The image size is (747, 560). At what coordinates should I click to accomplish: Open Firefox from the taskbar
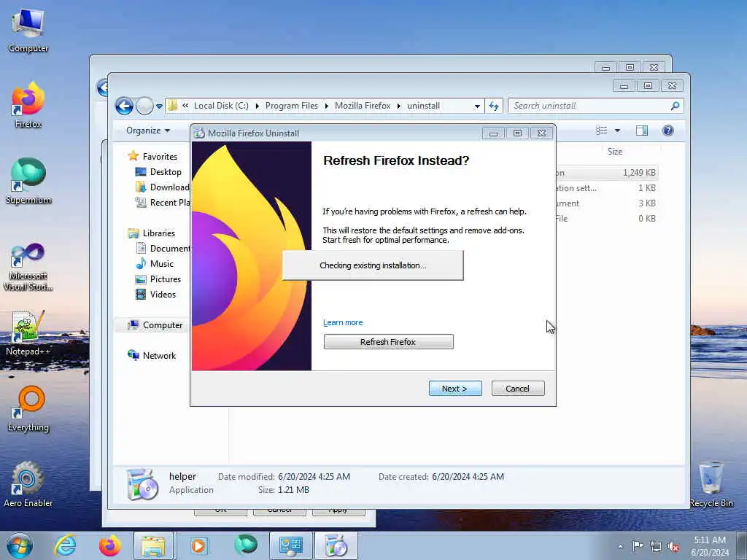(109, 545)
